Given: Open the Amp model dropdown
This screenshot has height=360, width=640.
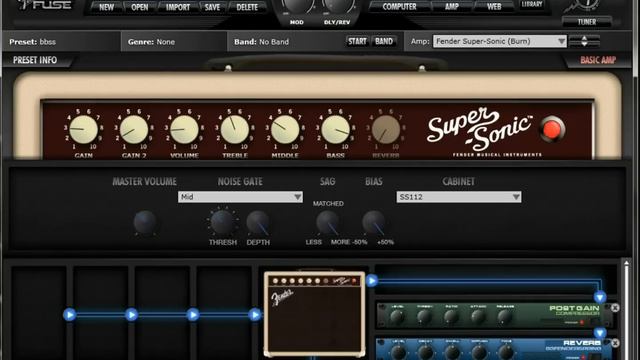Looking at the screenshot, I should 500,41.
